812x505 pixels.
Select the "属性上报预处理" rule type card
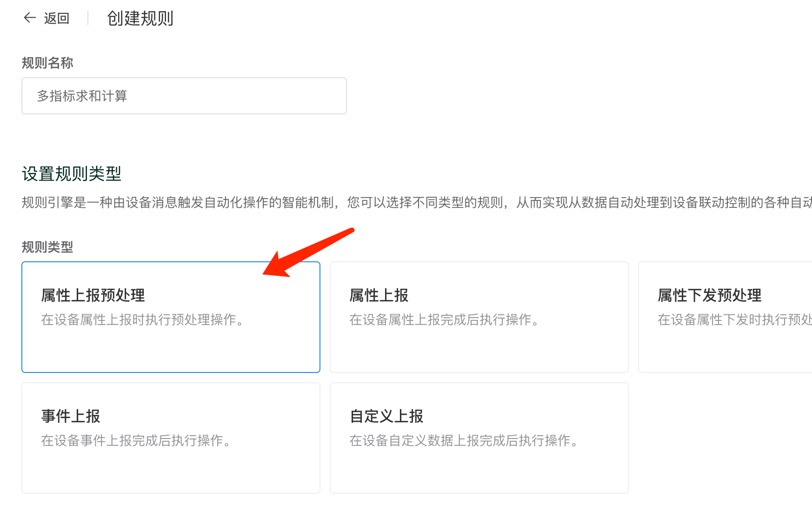pos(171,344)
